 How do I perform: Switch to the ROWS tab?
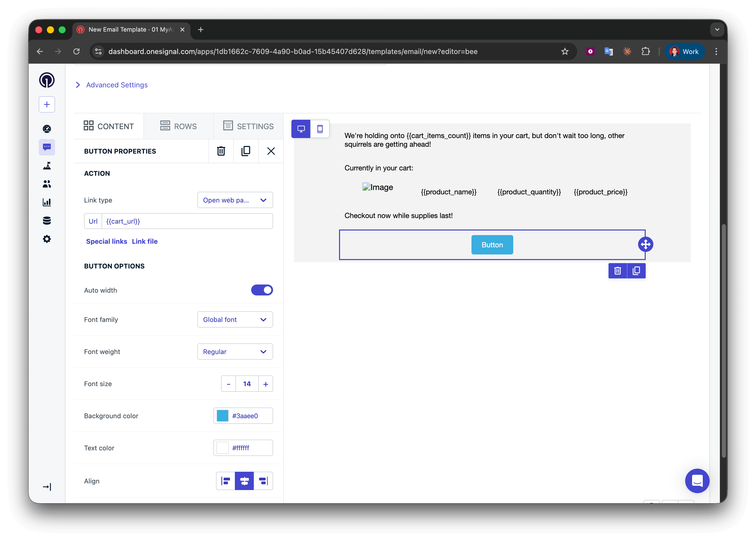(179, 126)
